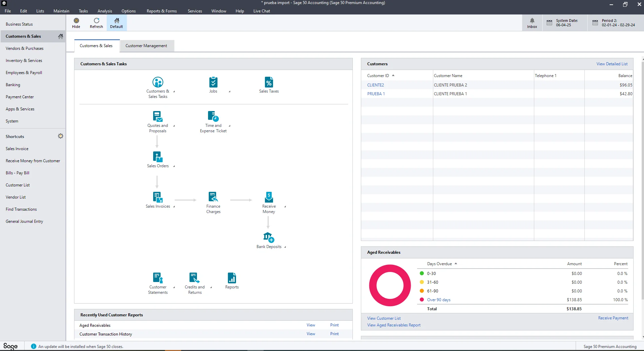
Task: Click the update info icon in status bar
Action: (x=33, y=346)
